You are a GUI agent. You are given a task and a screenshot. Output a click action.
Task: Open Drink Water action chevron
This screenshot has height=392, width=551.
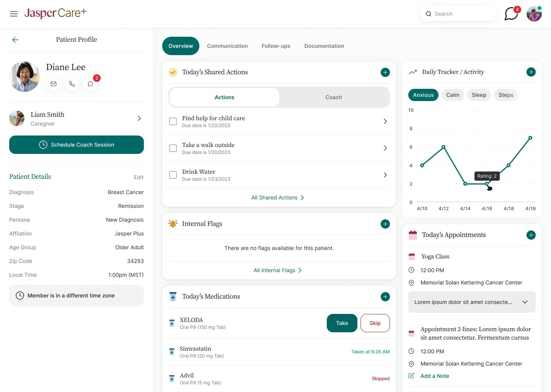pyautogui.click(x=385, y=175)
